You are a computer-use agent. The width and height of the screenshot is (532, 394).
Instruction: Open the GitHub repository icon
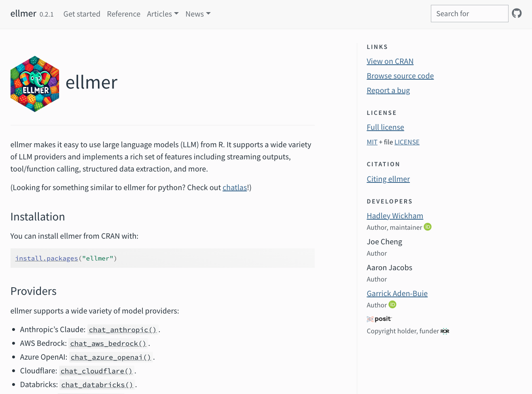[517, 13]
